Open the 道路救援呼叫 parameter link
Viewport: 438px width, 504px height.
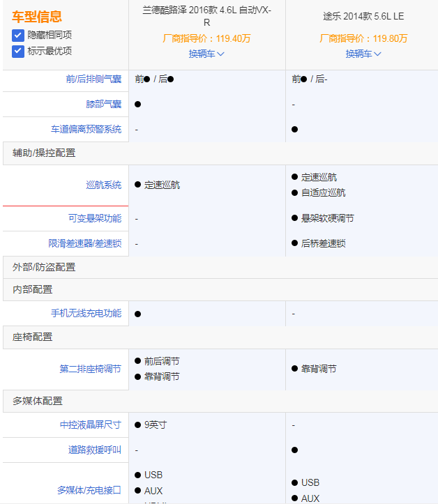pyautogui.click(x=95, y=450)
